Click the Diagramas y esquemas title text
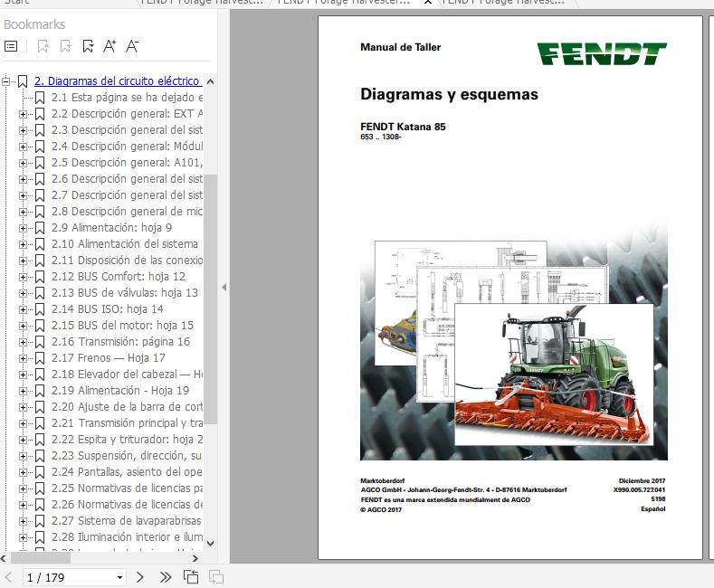This screenshot has height=588, width=714. coord(449,94)
